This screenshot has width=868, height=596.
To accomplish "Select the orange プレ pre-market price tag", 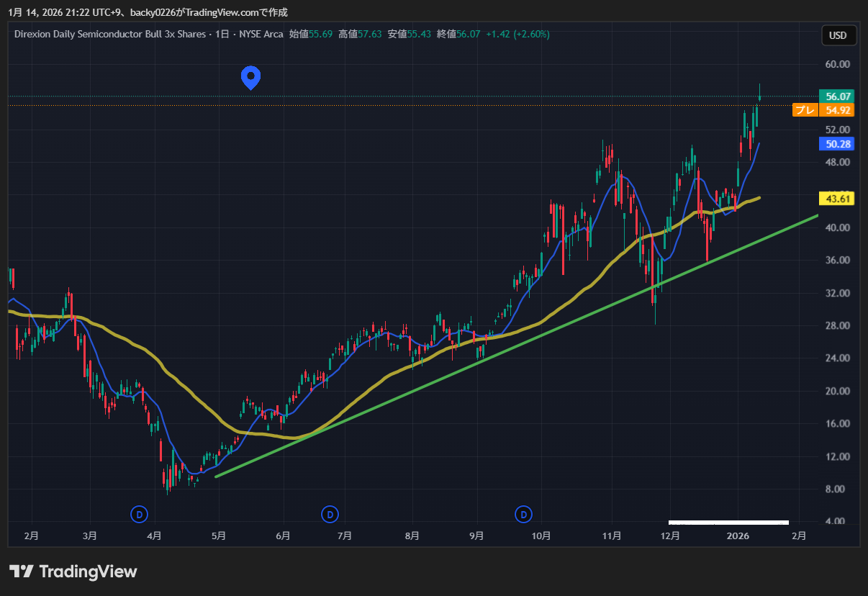I will click(x=804, y=110).
